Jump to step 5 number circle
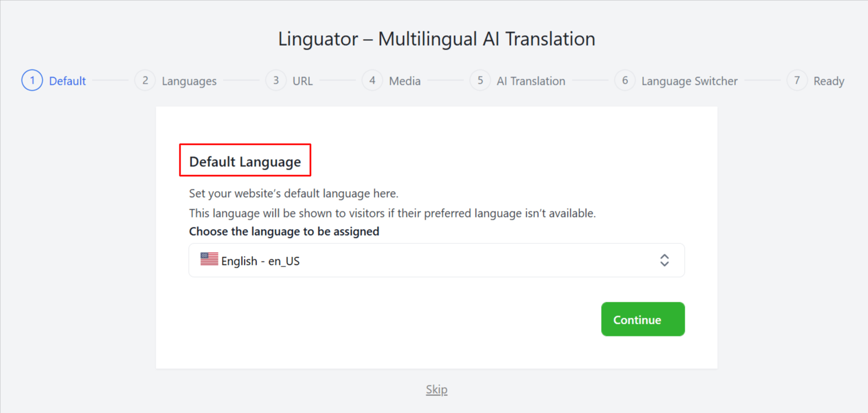Image resolution: width=868 pixels, height=413 pixels. click(480, 80)
